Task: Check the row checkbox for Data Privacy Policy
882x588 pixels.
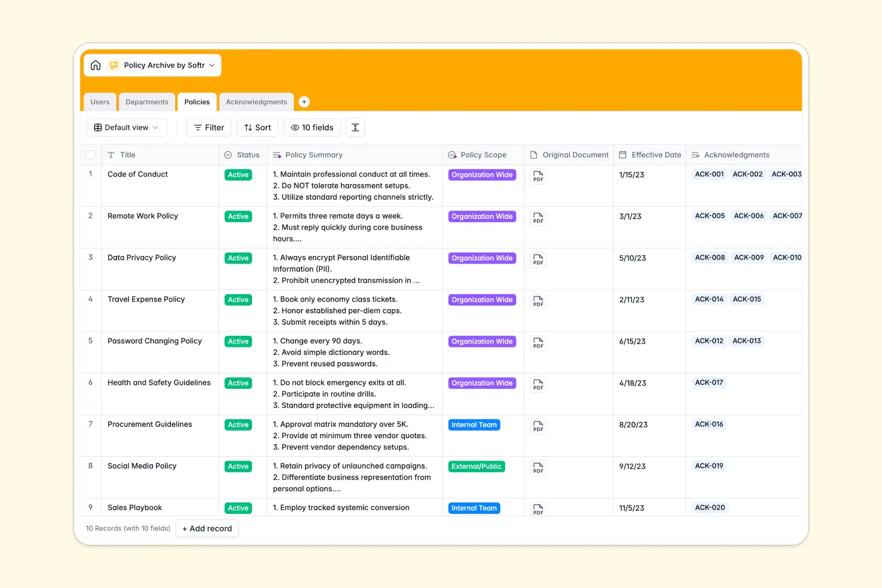Action: click(90, 258)
